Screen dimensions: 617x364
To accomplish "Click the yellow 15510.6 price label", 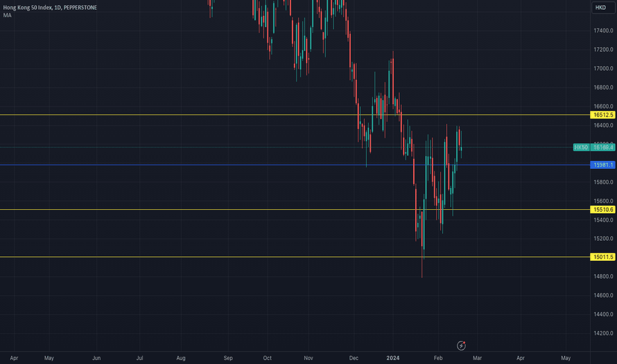I will coord(603,210).
